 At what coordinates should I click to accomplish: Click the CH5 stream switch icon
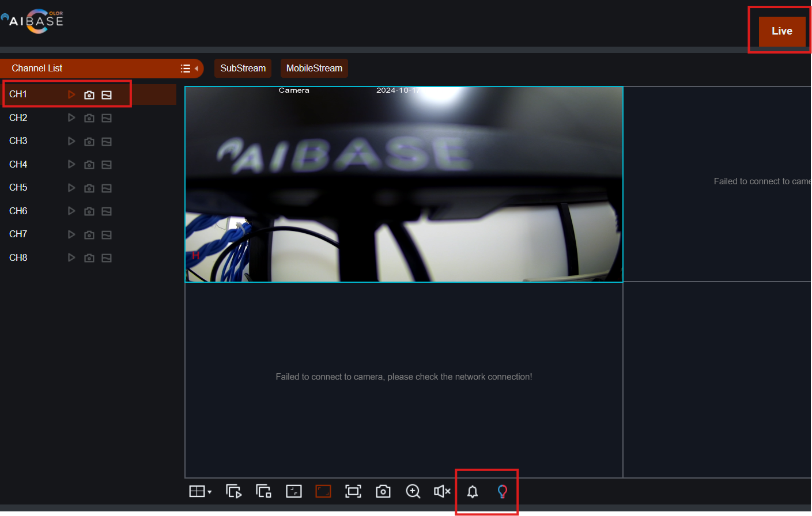point(107,188)
